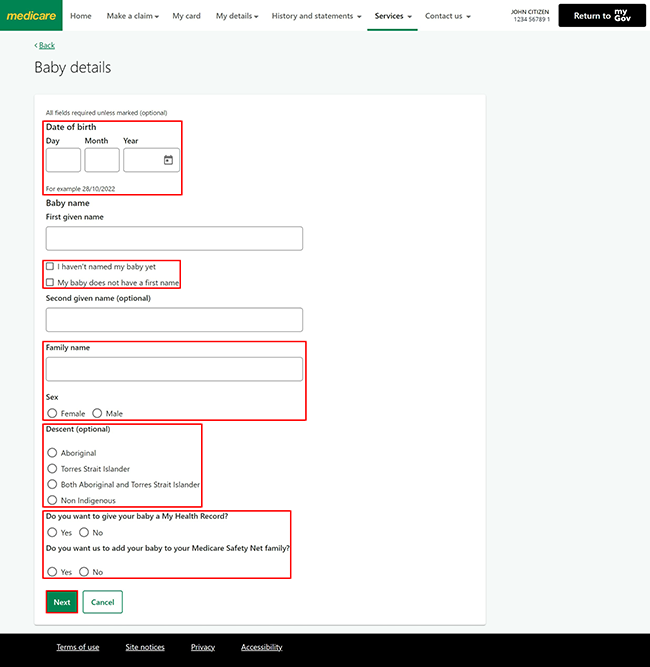
Task: Open Site notices link
Action: pyautogui.click(x=145, y=647)
